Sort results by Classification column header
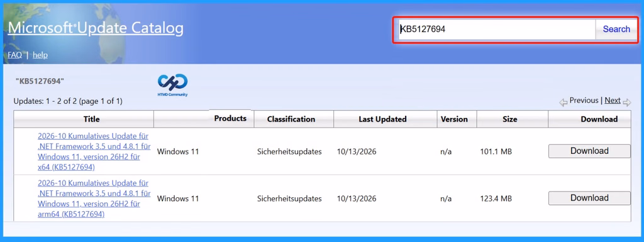 [x=291, y=119]
